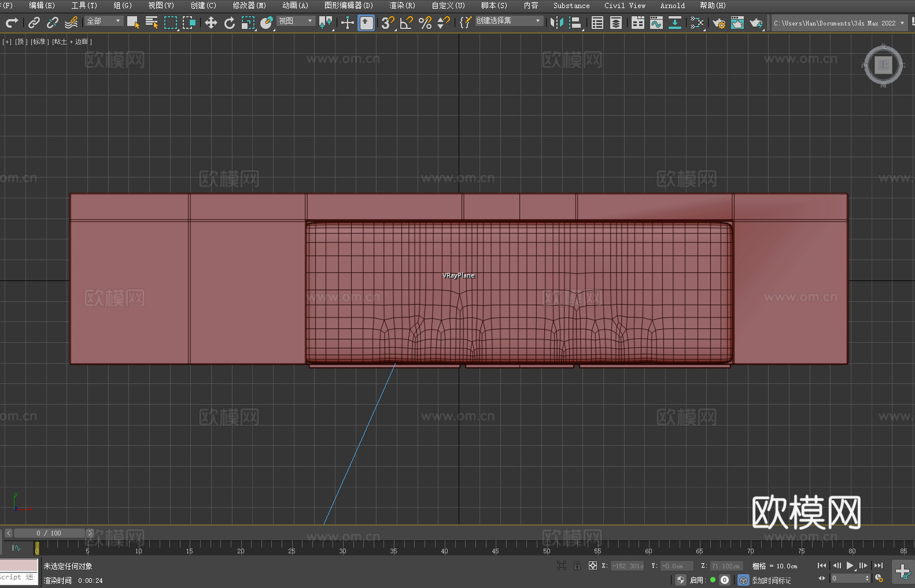915x588 pixels.
Task: Open the Civil View menu
Action: (625, 5)
